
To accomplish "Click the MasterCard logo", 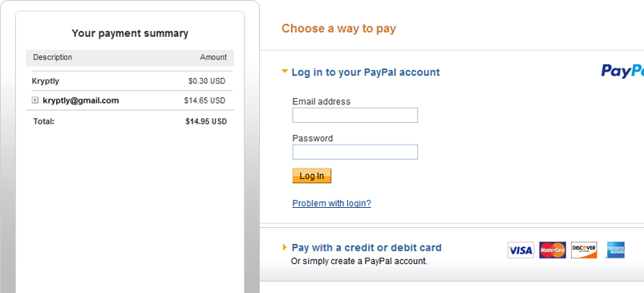I will click(553, 250).
